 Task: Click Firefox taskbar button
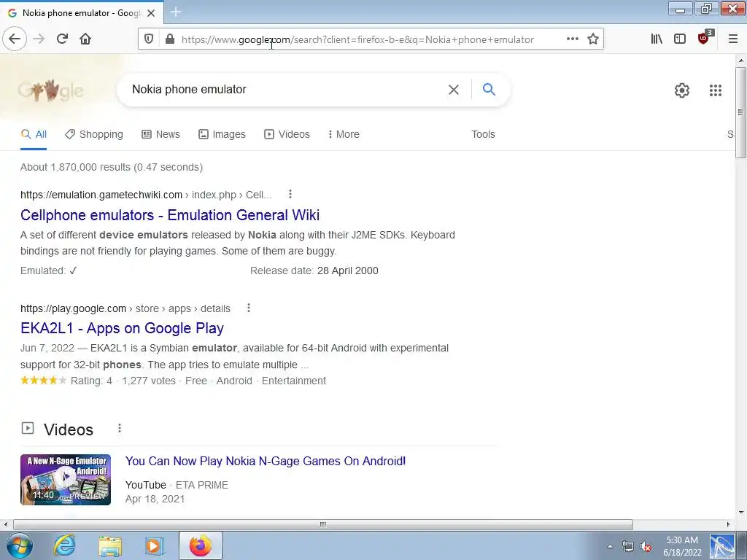(x=201, y=545)
